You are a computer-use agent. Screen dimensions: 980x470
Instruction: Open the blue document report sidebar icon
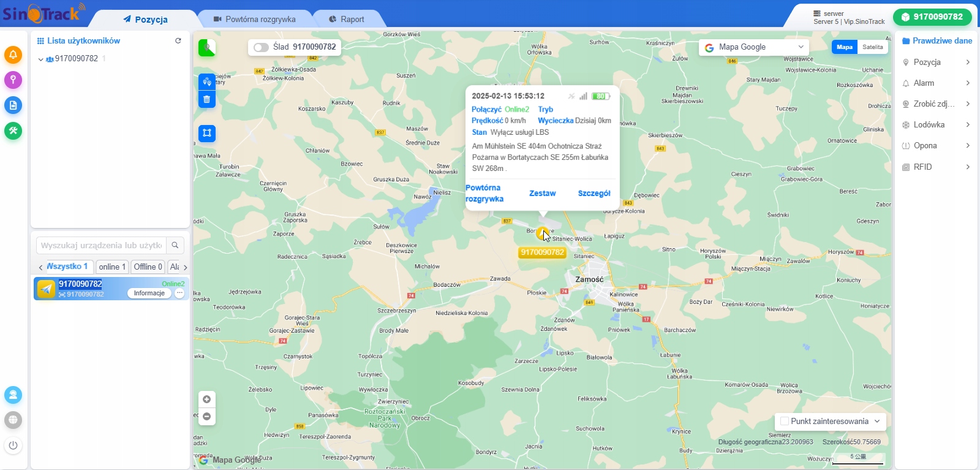pos(13,105)
